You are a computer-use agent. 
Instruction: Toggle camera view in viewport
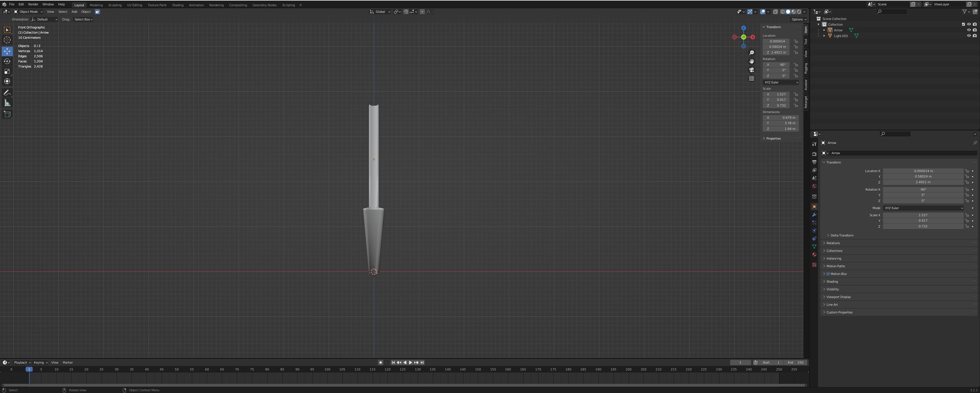coord(751,70)
